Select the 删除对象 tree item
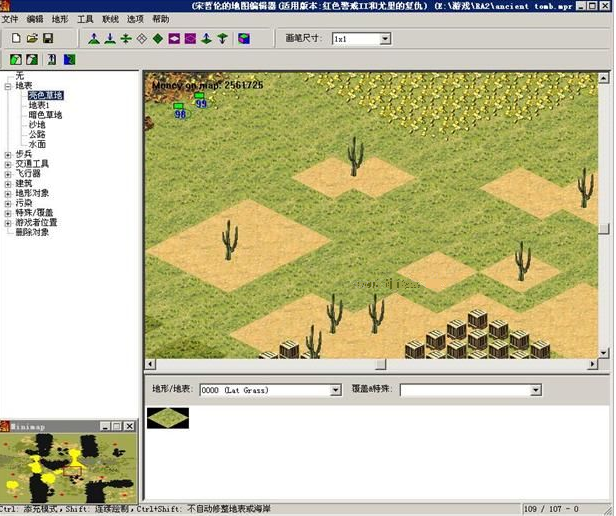This screenshot has width=616, height=516. (x=32, y=233)
